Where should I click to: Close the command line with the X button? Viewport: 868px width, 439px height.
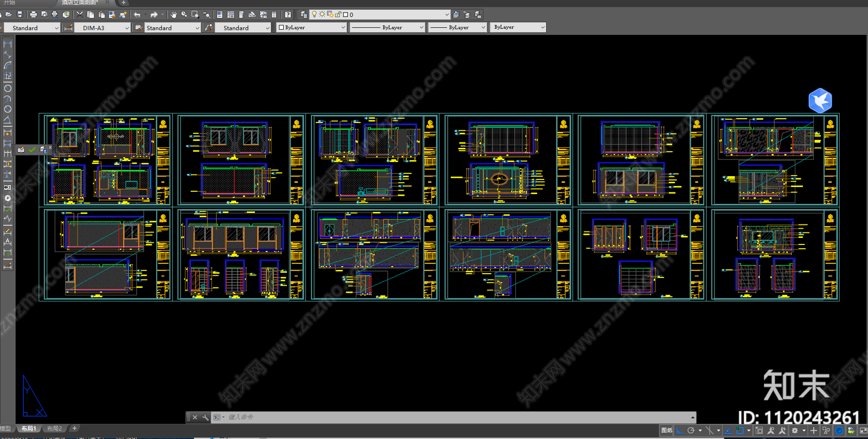coord(195,417)
